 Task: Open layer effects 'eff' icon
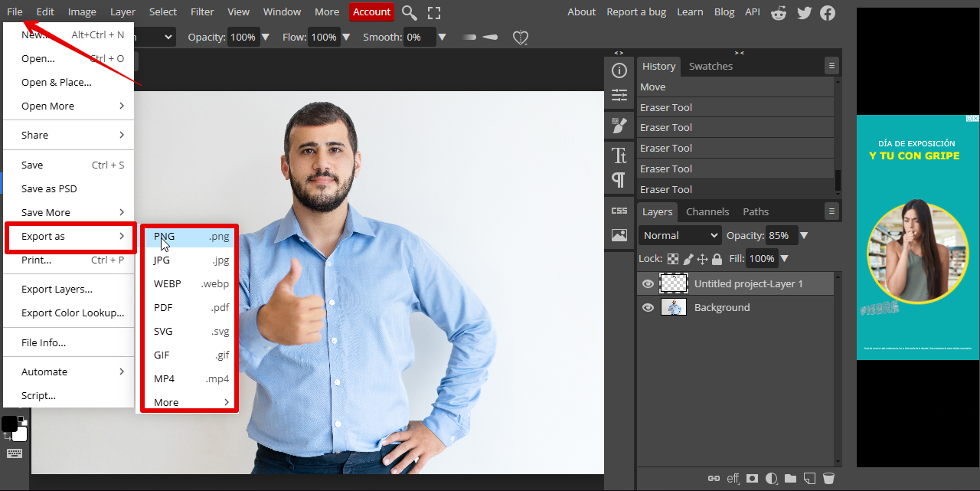coord(733,478)
